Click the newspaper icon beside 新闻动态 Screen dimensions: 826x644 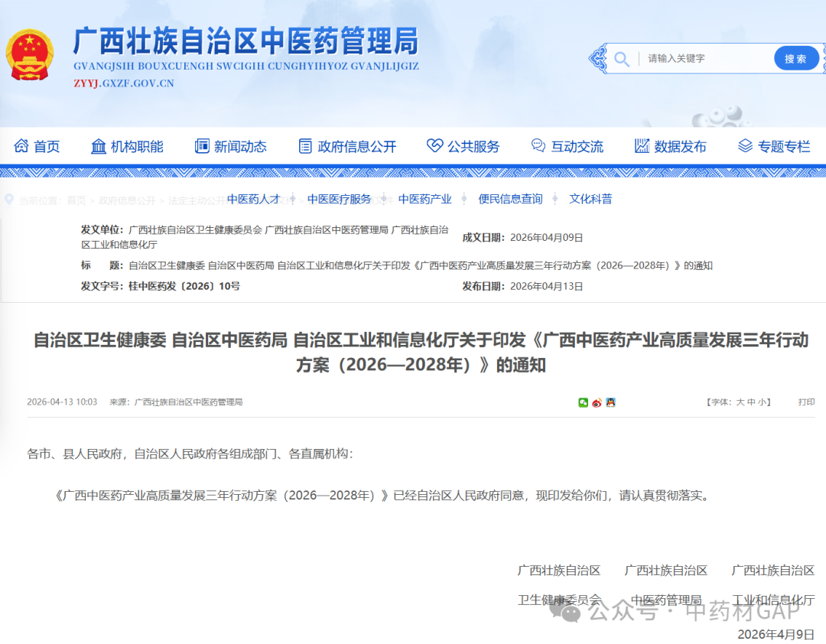pos(202,146)
